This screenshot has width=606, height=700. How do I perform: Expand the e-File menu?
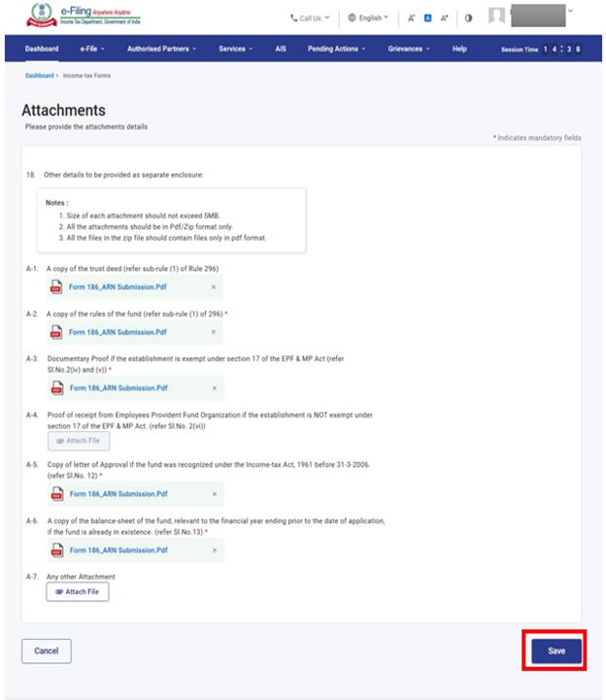click(93, 49)
